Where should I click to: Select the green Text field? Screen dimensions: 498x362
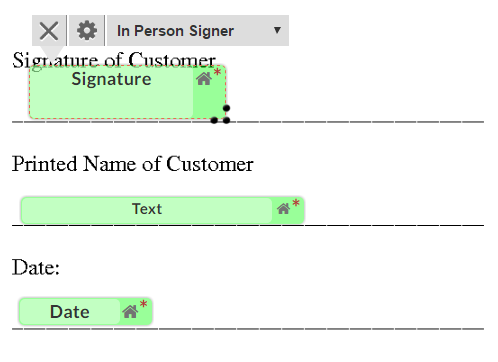[x=162, y=210]
